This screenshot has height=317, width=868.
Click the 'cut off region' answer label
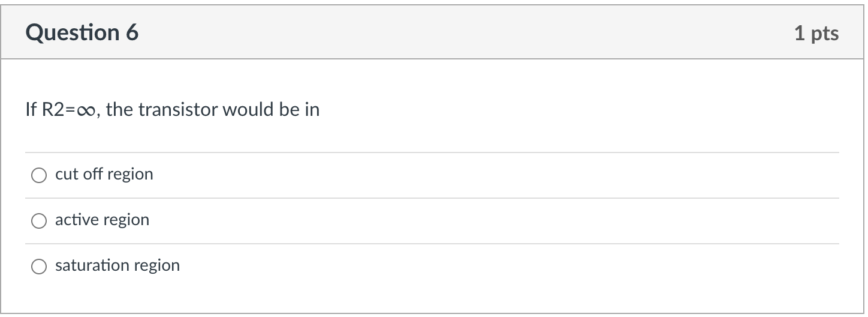point(104,174)
